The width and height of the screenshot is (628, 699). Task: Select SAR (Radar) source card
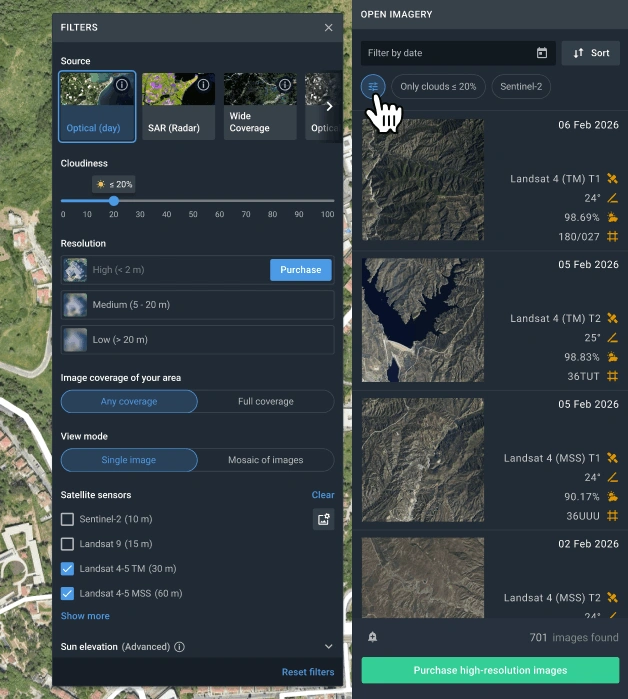[178, 107]
